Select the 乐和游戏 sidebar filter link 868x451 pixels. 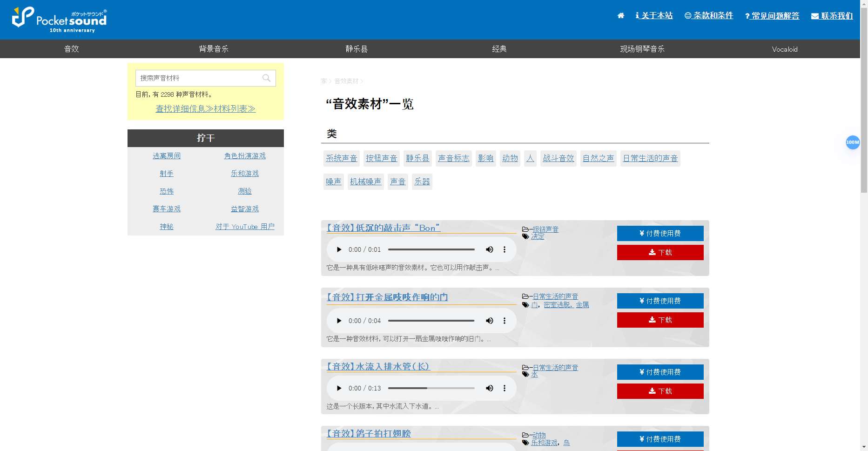coord(245,174)
